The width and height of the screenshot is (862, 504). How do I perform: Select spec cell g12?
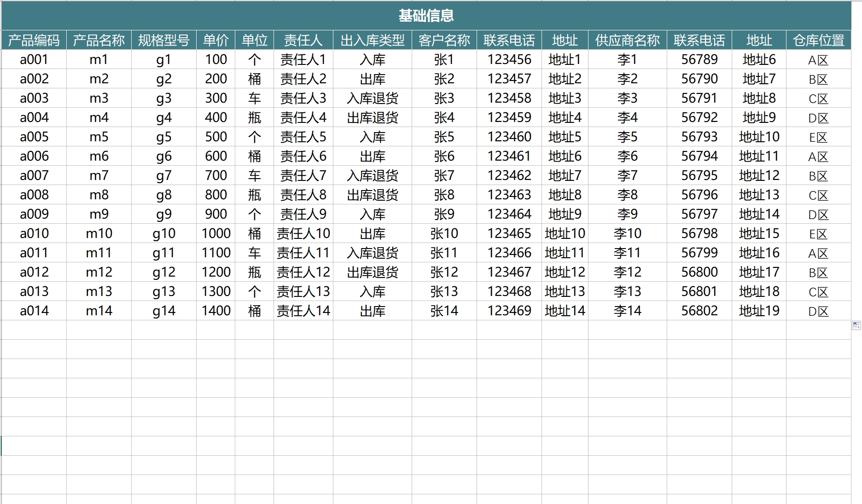point(164,272)
